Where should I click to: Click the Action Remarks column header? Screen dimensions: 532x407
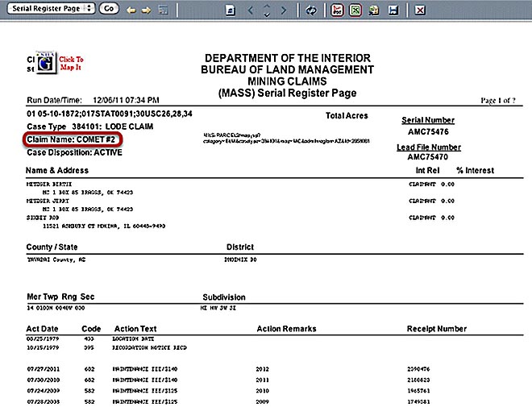click(x=286, y=329)
